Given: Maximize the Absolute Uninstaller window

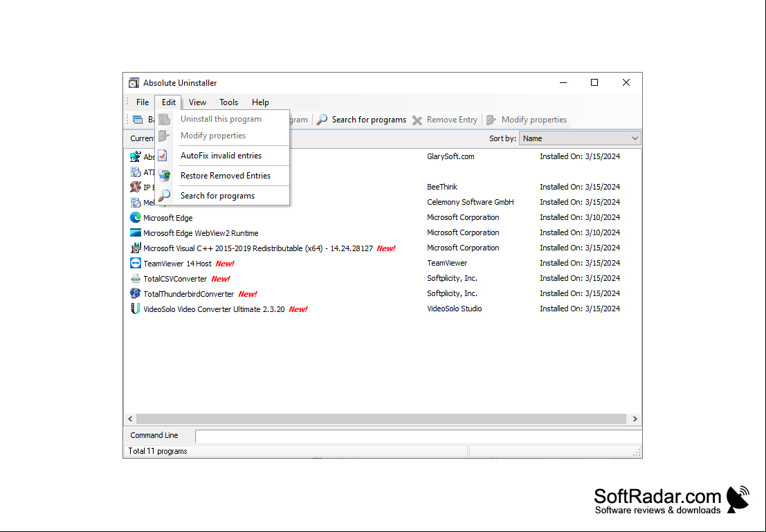Looking at the screenshot, I should point(594,82).
